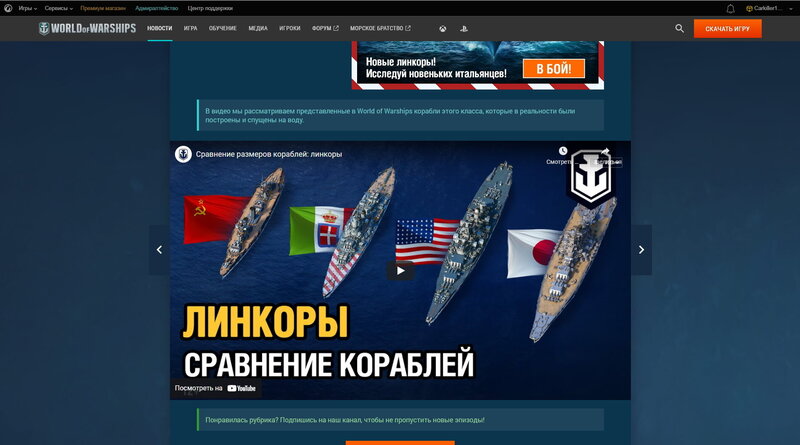Open site search magnifier
Screen dimensions: 800x445
679,29
